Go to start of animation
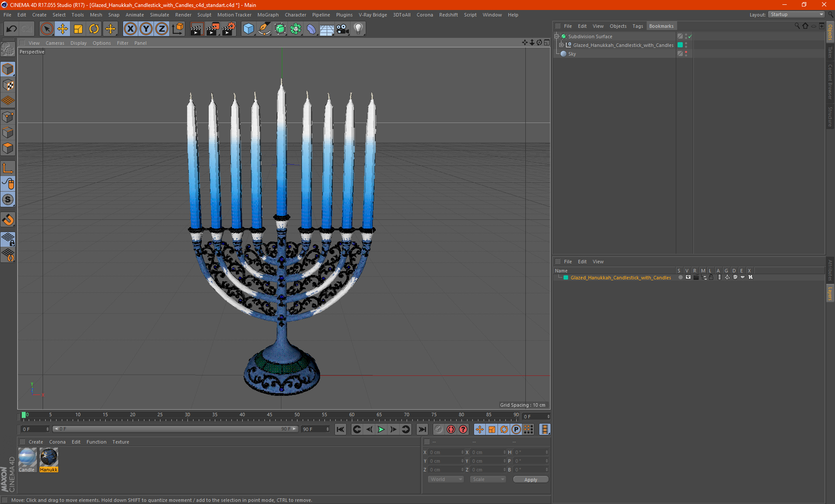 tap(341, 429)
